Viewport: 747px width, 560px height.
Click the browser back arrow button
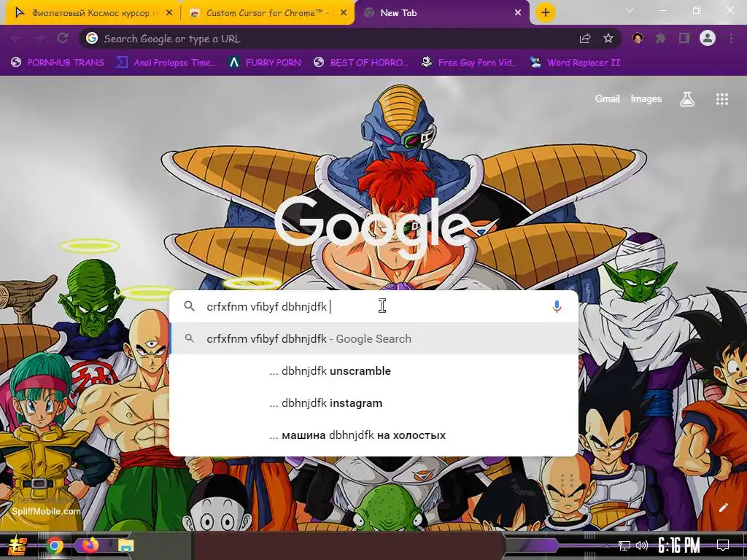coord(16,39)
